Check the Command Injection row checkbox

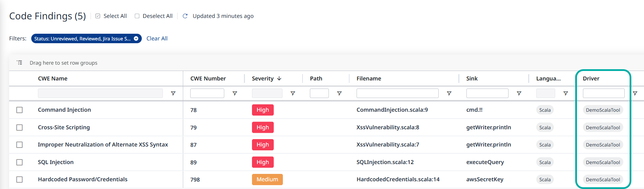click(x=20, y=110)
